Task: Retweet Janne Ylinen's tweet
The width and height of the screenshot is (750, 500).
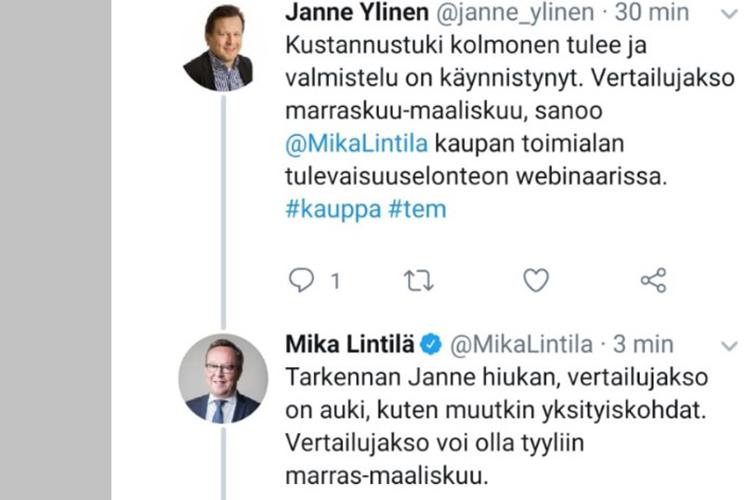Action: [x=418, y=281]
